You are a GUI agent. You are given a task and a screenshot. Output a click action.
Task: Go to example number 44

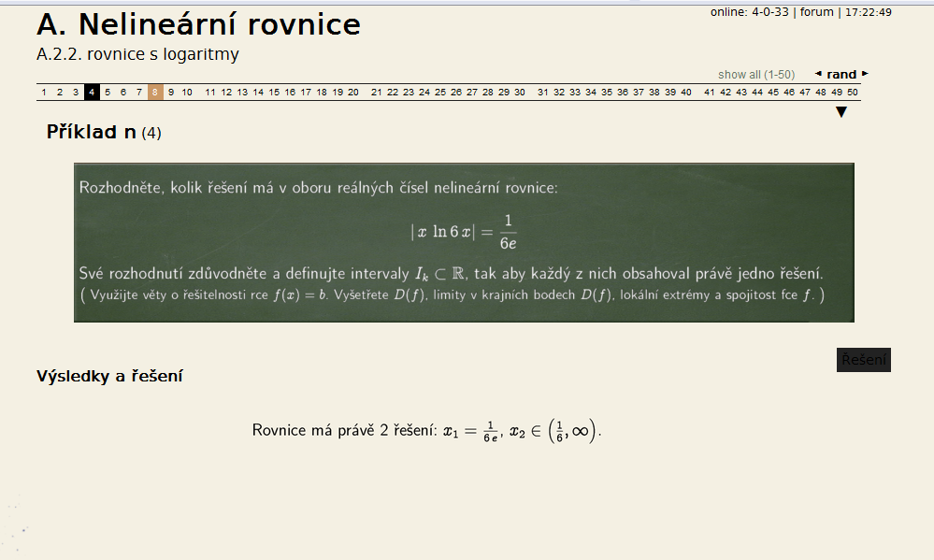757,92
